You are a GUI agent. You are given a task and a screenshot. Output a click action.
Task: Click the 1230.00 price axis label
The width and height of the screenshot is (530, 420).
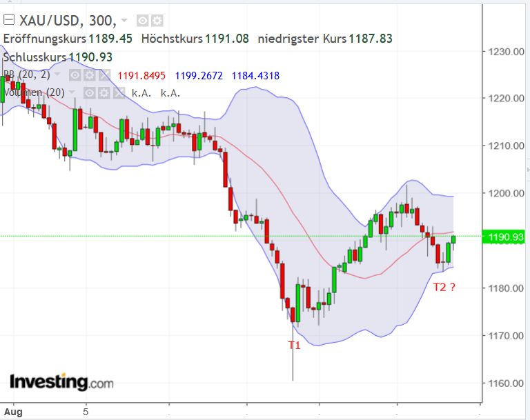pyautogui.click(x=506, y=52)
